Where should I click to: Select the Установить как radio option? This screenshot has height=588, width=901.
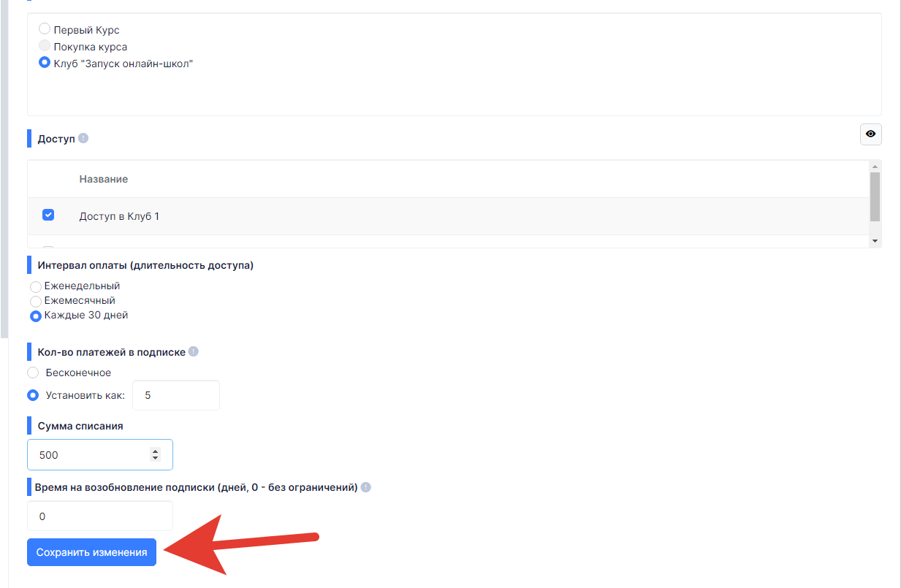[x=33, y=395]
